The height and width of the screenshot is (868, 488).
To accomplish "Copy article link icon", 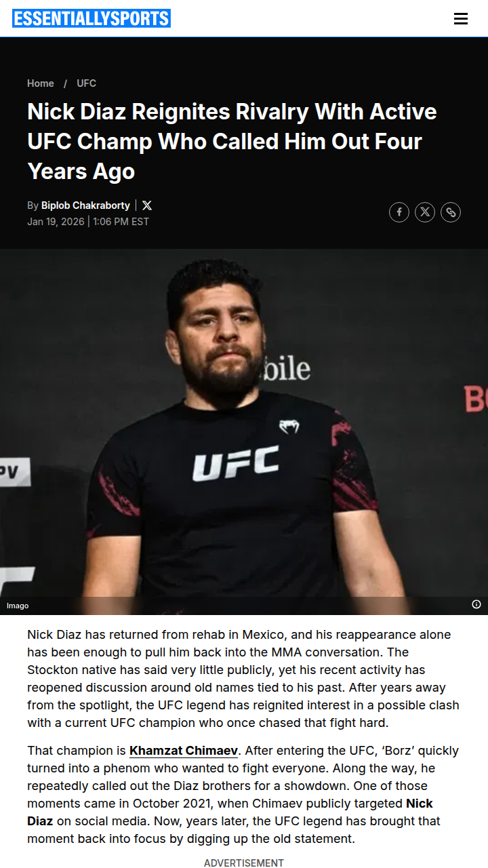I will coord(451,212).
